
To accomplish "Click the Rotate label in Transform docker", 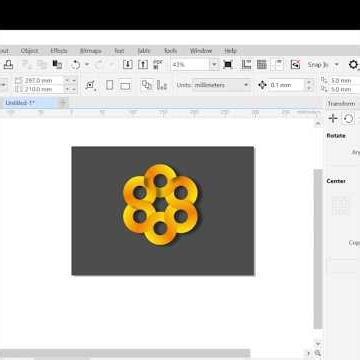I will click(x=336, y=136).
